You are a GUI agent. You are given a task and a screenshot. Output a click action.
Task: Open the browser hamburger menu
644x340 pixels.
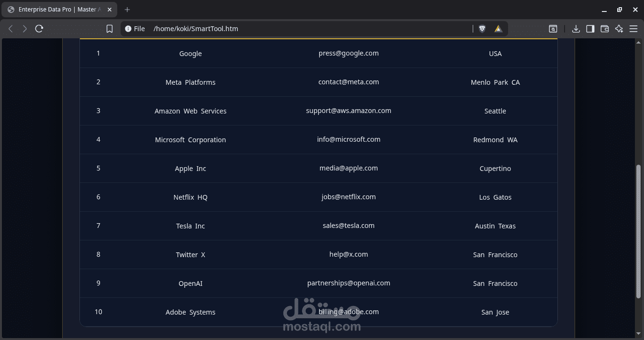pyautogui.click(x=633, y=29)
